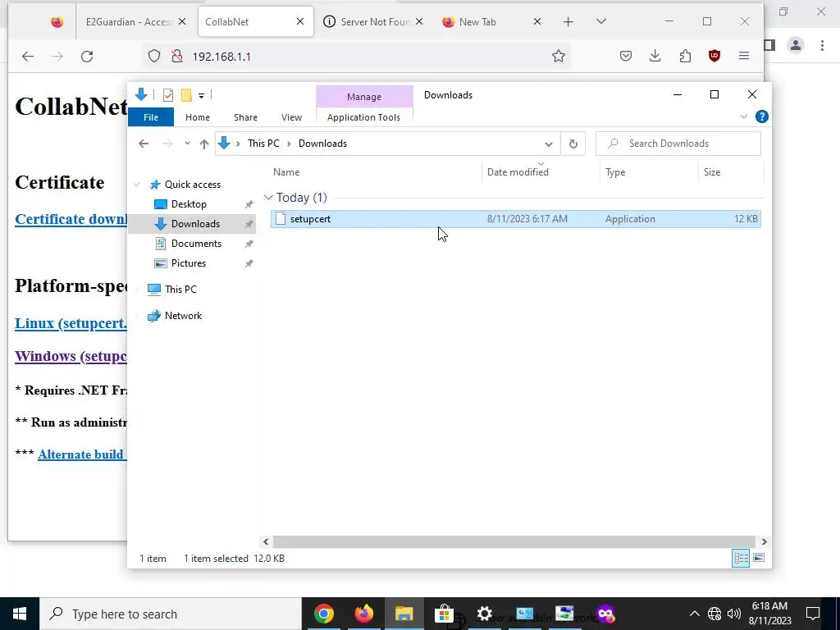840x630 pixels.
Task: Open Settings gear in the taskbar
Action: [x=484, y=614]
